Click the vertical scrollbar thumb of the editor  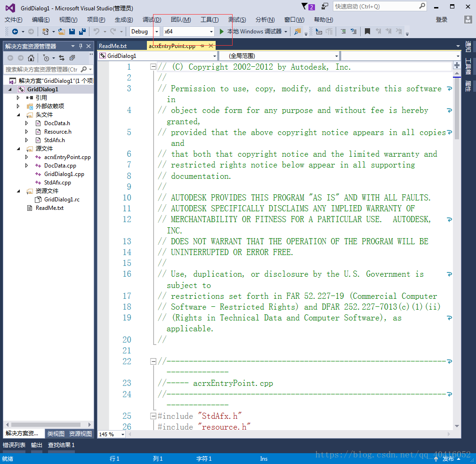click(x=457, y=109)
